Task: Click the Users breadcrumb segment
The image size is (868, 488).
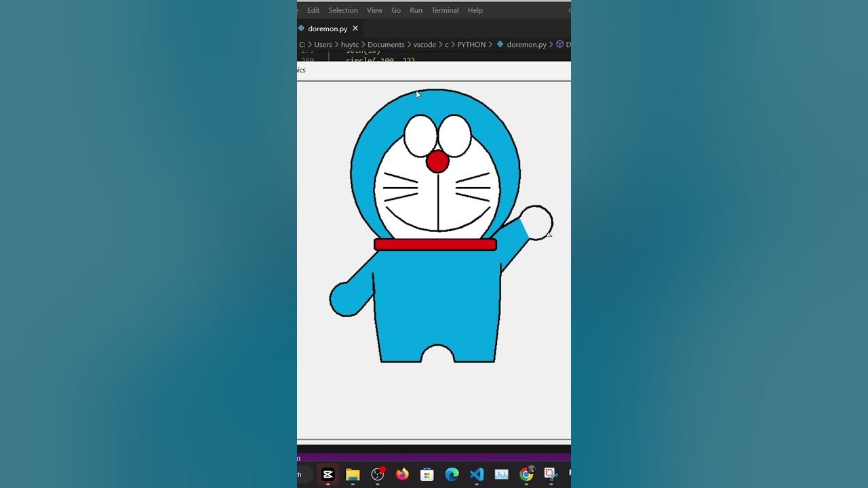Action: tap(323, 45)
